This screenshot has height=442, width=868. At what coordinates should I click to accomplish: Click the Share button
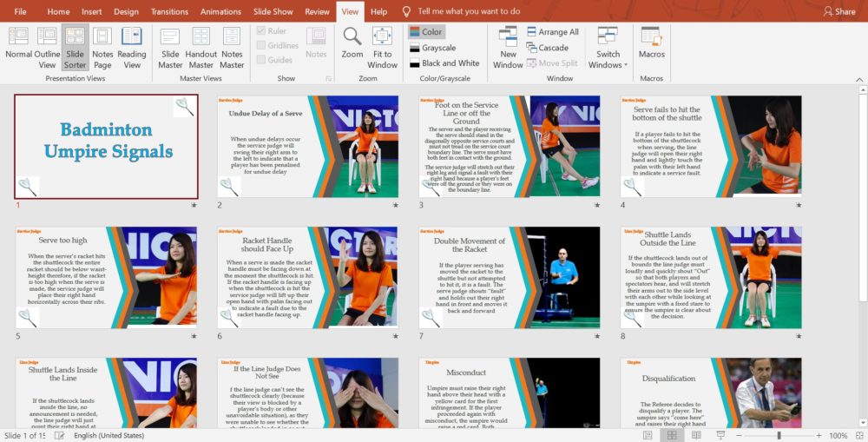point(838,11)
